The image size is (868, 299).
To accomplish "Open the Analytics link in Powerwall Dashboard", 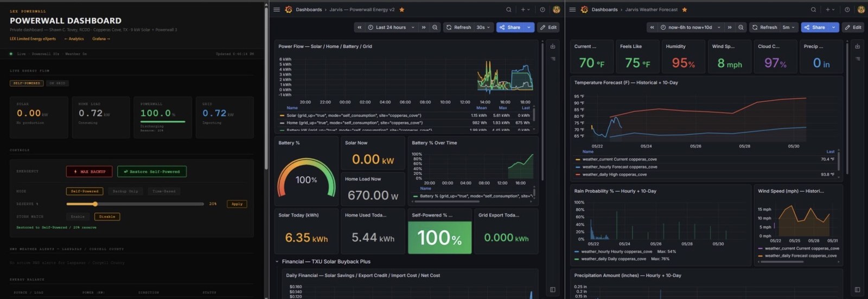I will (x=74, y=39).
